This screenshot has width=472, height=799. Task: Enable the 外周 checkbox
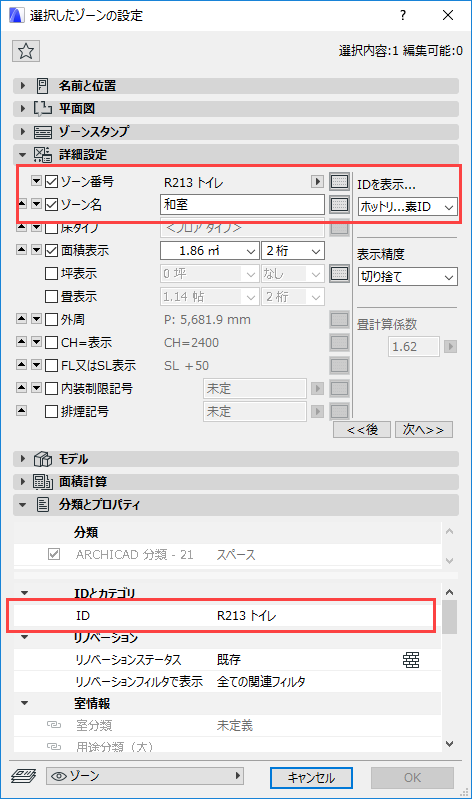click(51, 319)
